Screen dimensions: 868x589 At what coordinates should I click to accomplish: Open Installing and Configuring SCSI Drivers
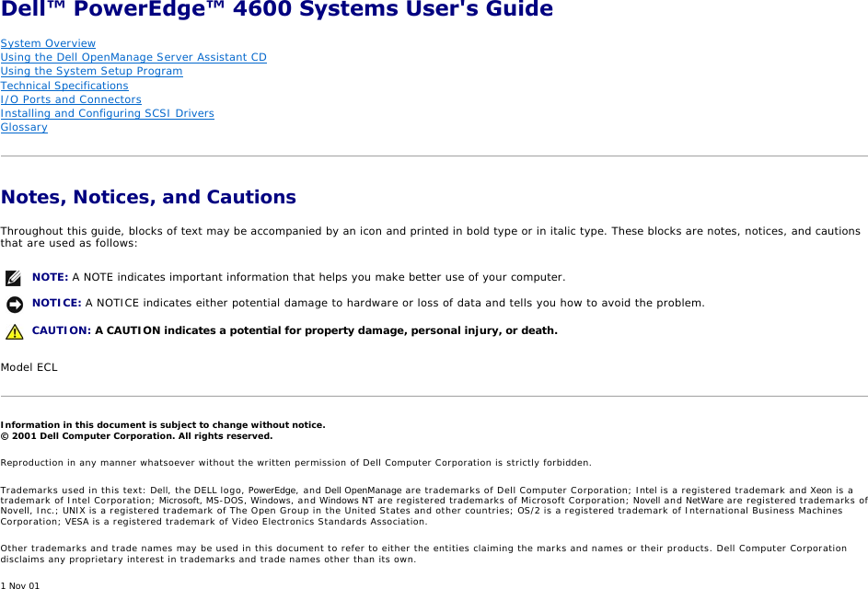(107, 113)
